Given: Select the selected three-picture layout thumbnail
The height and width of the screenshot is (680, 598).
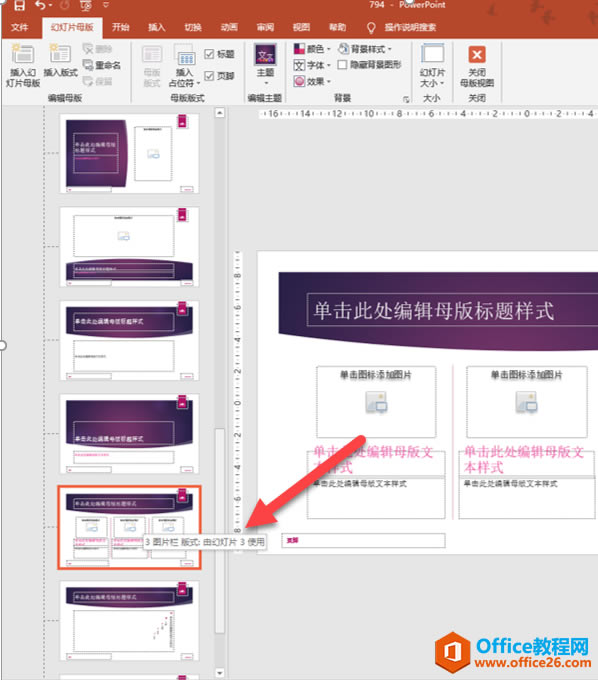Looking at the screenshot, I should [x=129, y=527].
